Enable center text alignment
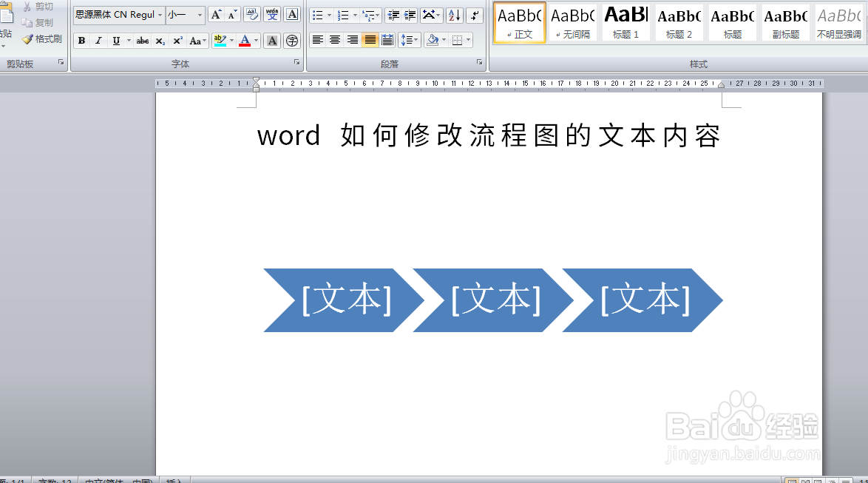The width and height of the screenshot is (868, 483). (x=335, y=40)
